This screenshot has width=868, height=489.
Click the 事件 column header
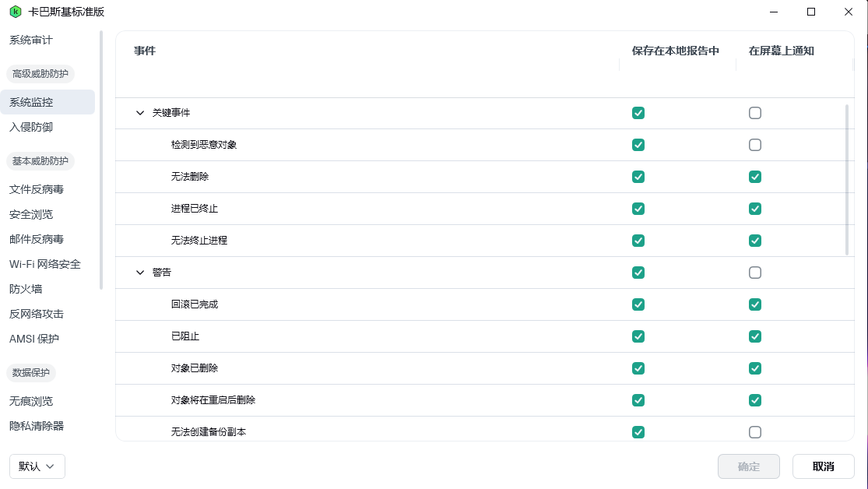coord(145,51)
